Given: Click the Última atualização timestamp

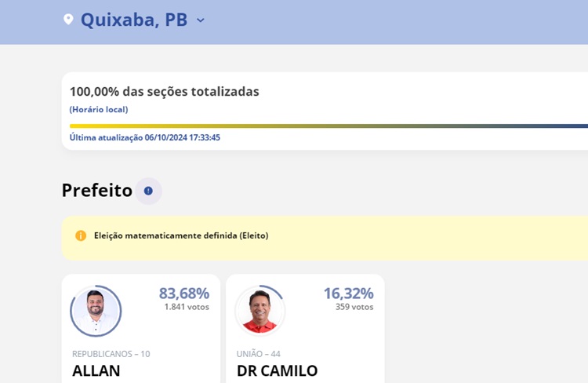Looking at the screenshot, I should [145, 137].
